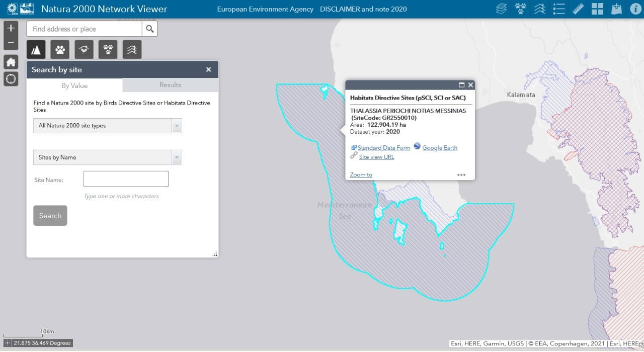The image size is (644, 352).
Task: Open the Legend list icon
Action: [559, 9]
